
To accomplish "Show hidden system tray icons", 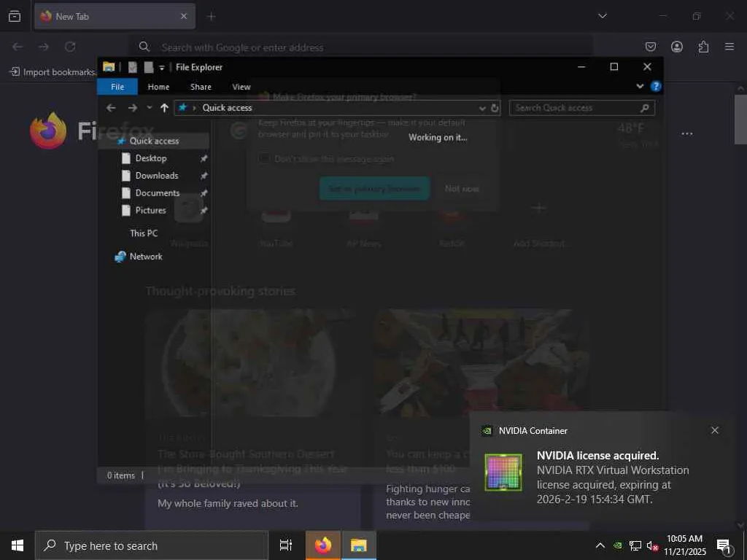I will point(600,545).
